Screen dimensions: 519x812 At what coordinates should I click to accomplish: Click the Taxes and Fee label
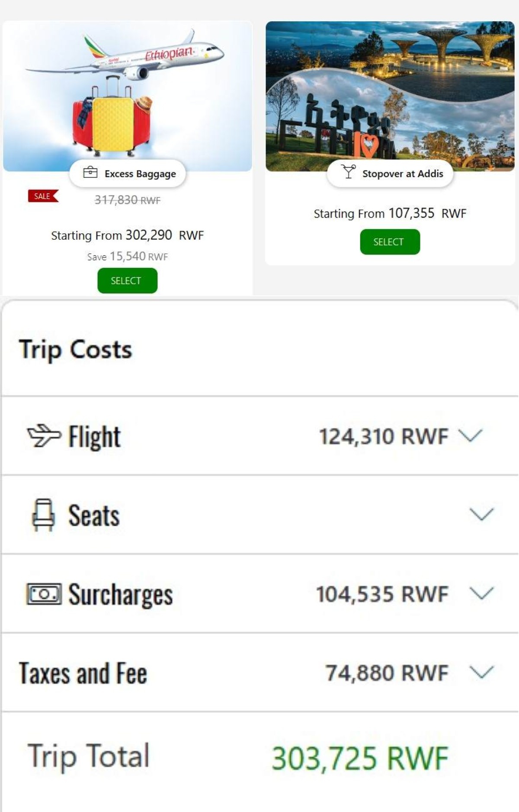83,673
